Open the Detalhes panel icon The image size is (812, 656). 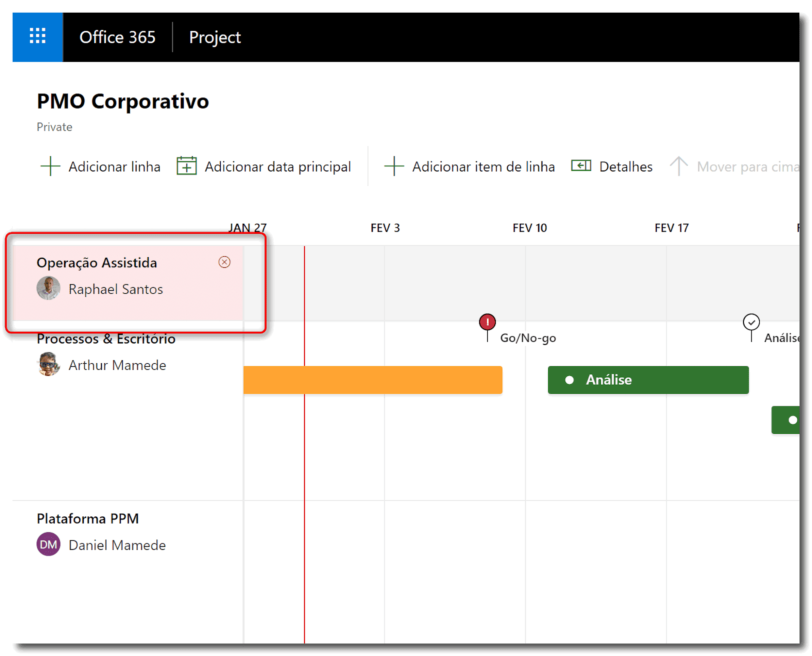(581, 166)
